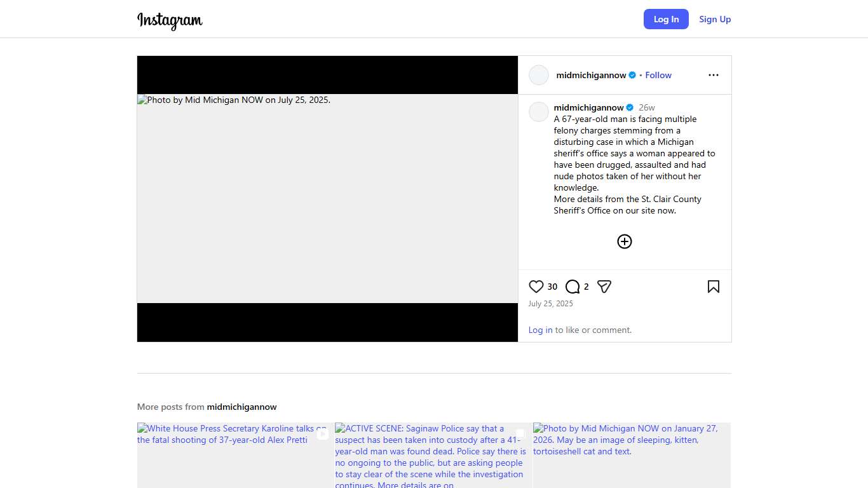Save post with the bookmark icon
This screenshot has width=868, height=488.
[713, 287]
